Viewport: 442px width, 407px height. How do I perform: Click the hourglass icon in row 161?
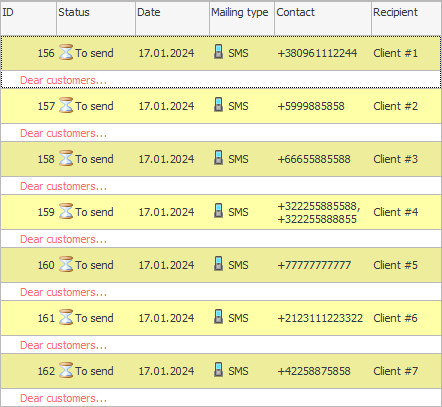(66, 318)
